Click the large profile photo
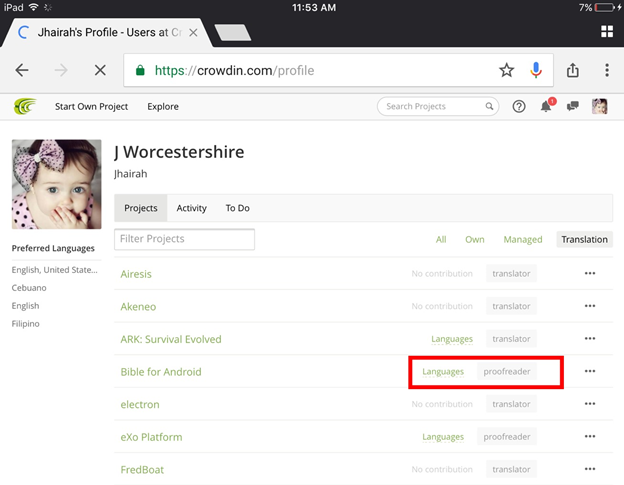 [57, 184]
